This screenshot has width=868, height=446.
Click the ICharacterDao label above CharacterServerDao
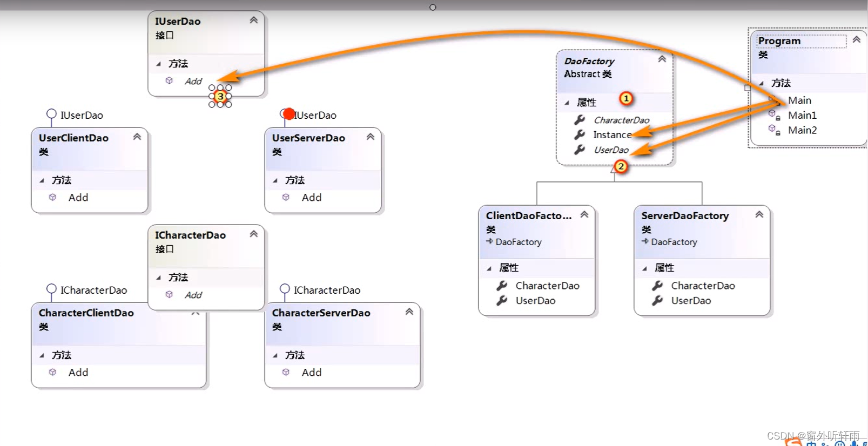tap(327, 290)
